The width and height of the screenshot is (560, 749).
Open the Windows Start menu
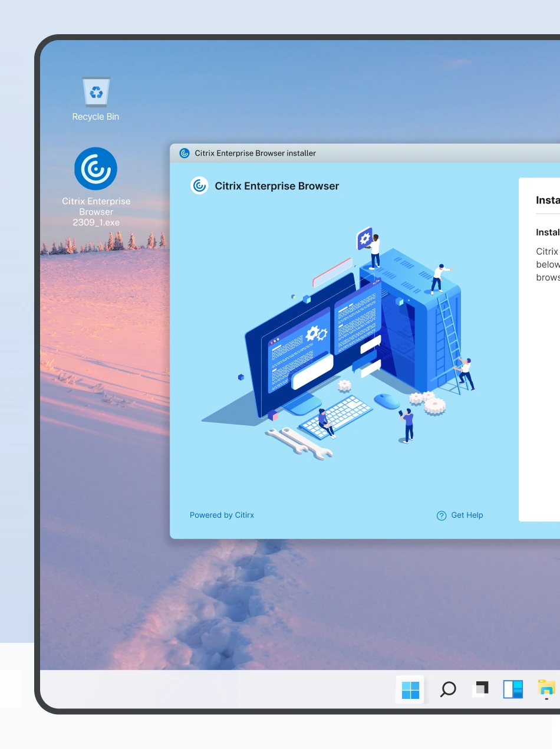[x=410, y=689]
